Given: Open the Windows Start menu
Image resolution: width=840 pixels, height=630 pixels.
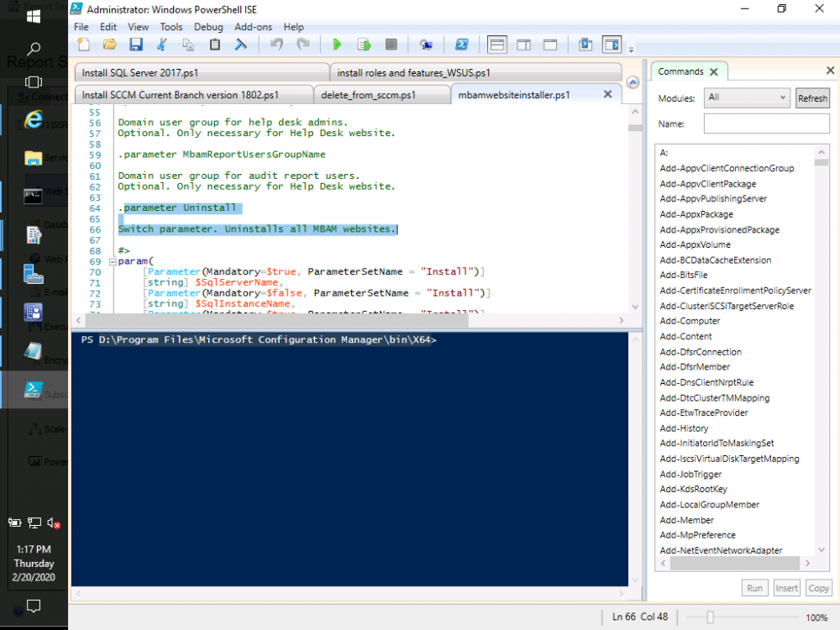Looking at the screenshot, I should (34, 17).
